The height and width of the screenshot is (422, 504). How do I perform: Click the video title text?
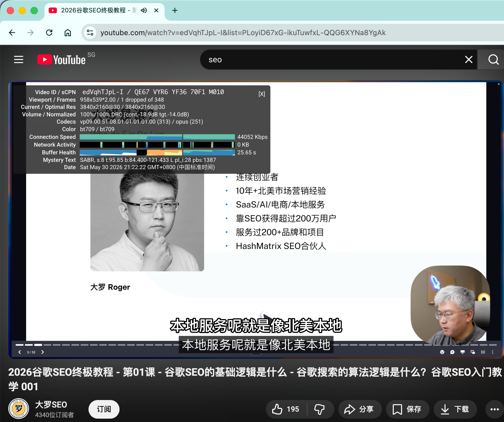(x=255, y=379)
